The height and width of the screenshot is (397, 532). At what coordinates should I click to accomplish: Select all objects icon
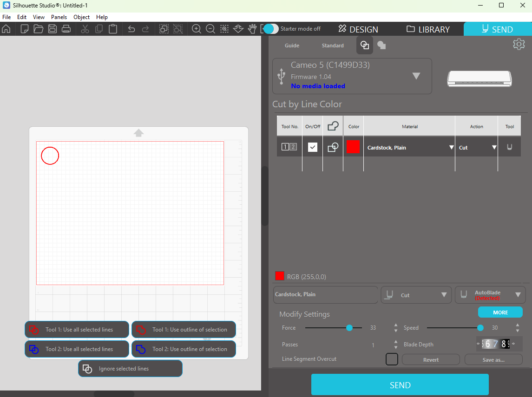164,29
